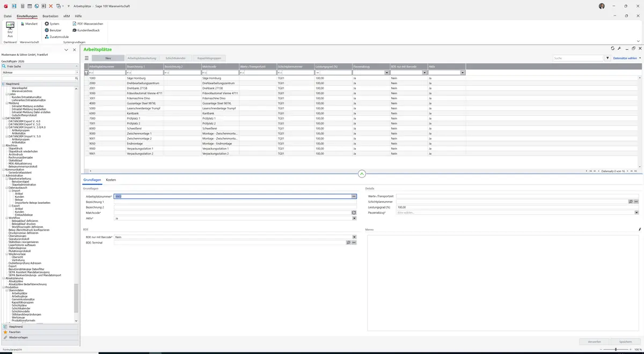Screen dimensions: 644x354
Task: Click the Bezeichnung 1 input field
Action: coord(235,202)
